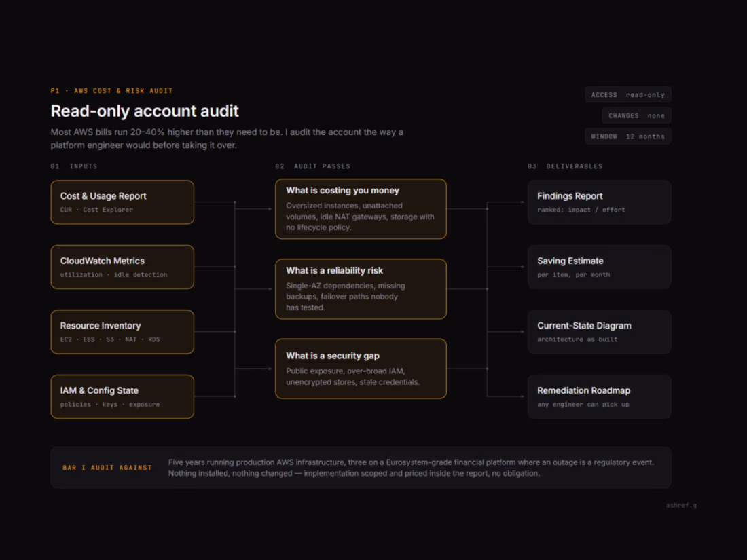The image size is (747, 560).
Task: Open the What is a reliability risk card
Action: coord(361,288)
